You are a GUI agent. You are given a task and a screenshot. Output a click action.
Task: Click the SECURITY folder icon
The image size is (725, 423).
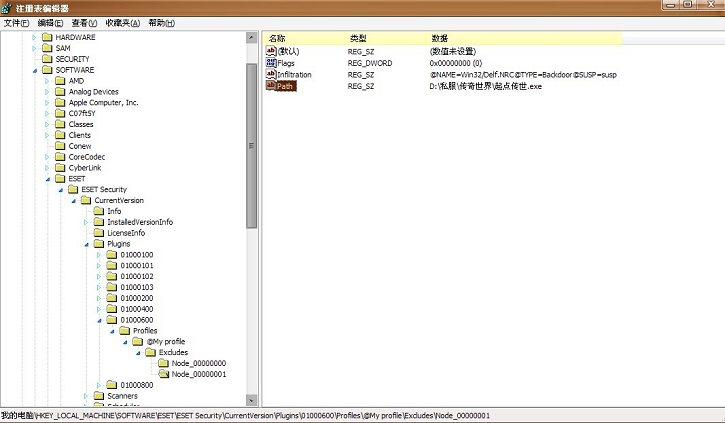[47, 59]
